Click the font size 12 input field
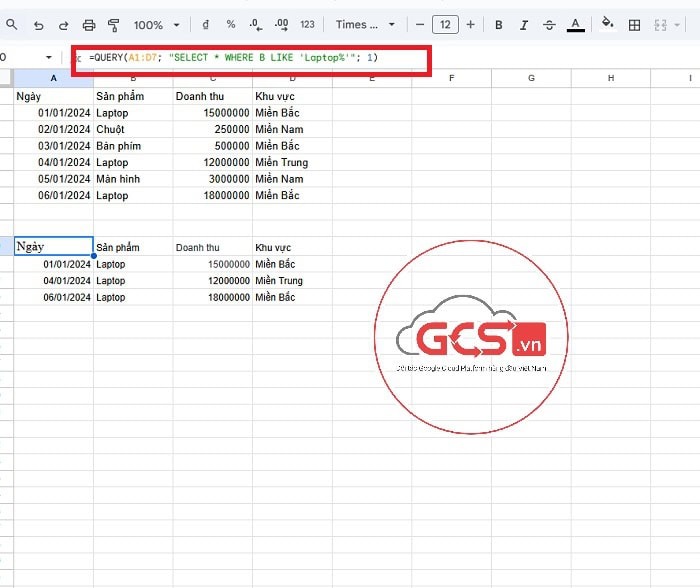 pos(445,25)
